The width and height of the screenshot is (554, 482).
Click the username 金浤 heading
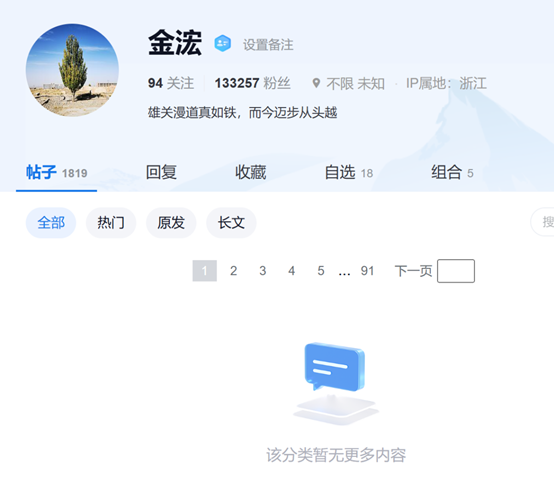click(x=175, y=43)
